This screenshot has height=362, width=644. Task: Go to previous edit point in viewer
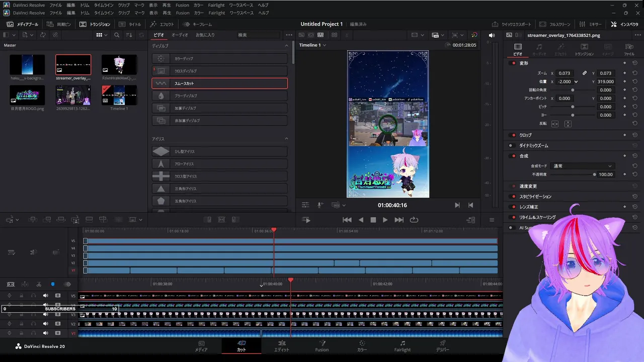click(x=470, y=205)
